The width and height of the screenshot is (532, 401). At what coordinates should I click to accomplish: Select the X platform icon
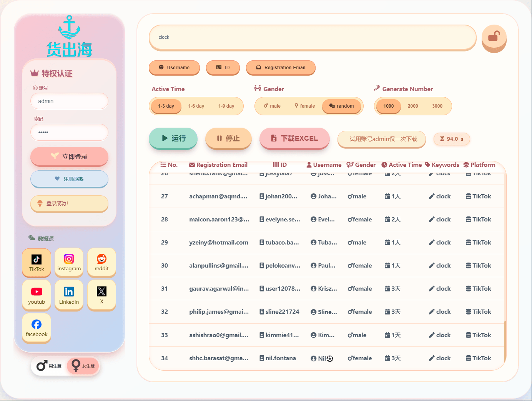click(x=101, y=295)
